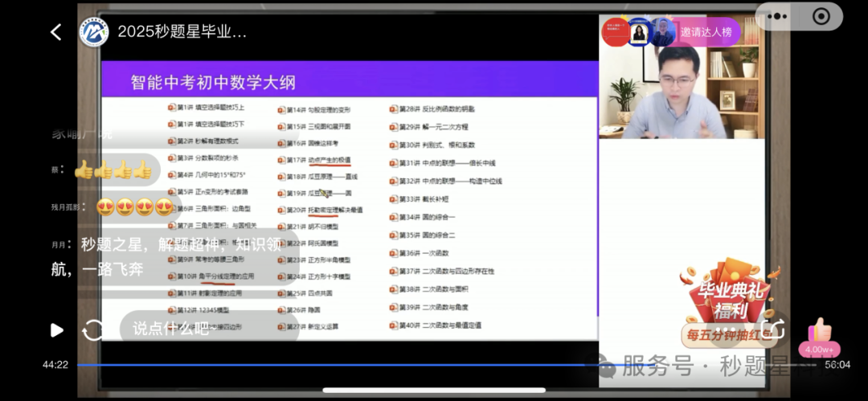Click the 第25讲 四点共圆 PowerPoint icon

pos(281,293)
